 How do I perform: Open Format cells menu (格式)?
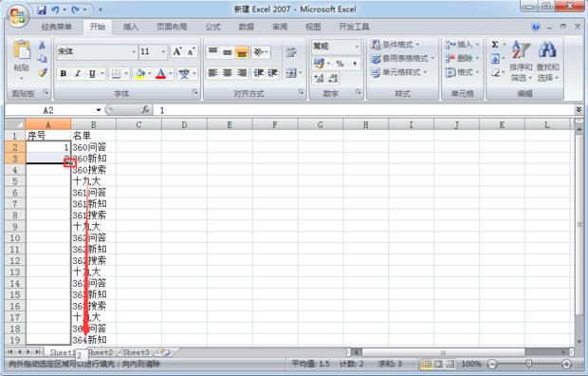[462, 72]
